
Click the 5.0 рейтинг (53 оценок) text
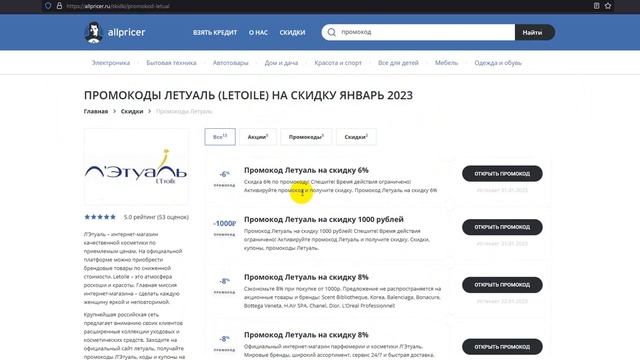[x=156, y=217]
